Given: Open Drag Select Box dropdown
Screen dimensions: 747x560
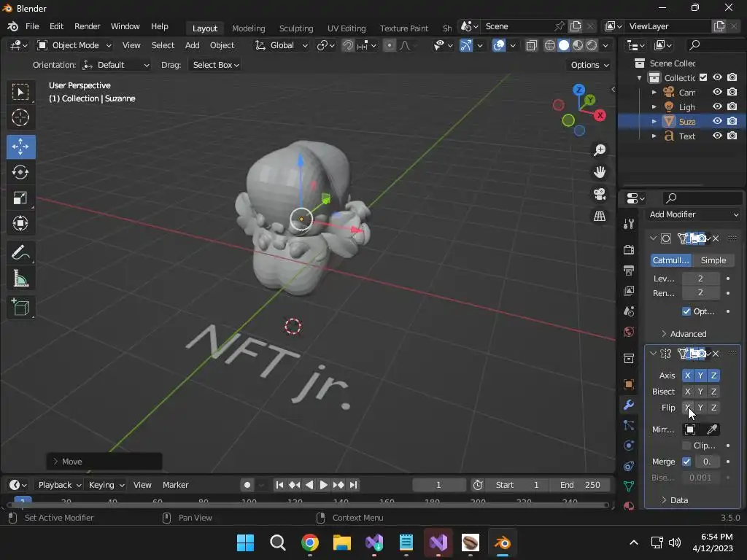Looking at the screenshot, I should 215,65.
